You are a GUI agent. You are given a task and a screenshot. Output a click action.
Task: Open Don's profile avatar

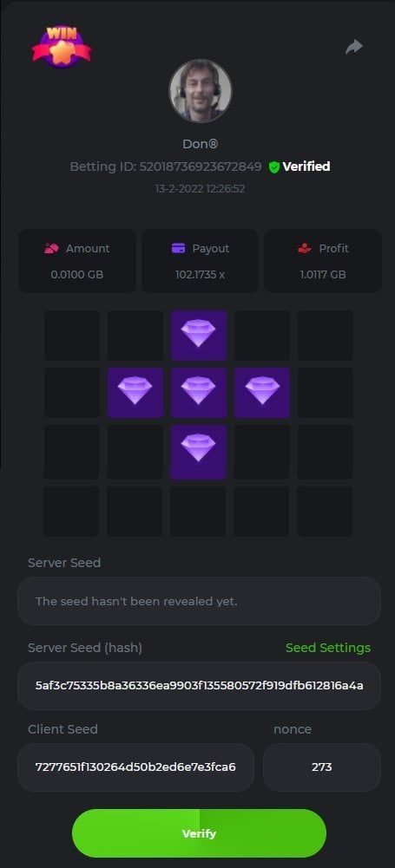[x=200, y=91]
